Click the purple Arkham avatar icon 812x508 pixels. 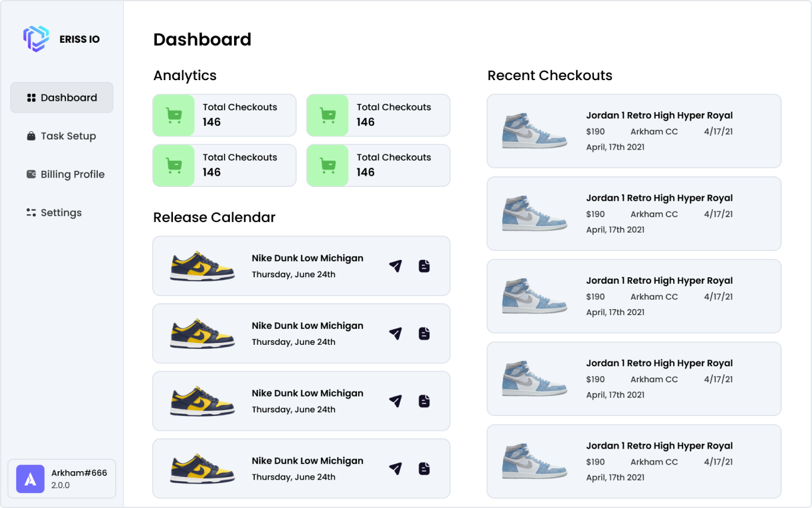tap(30, 479)
